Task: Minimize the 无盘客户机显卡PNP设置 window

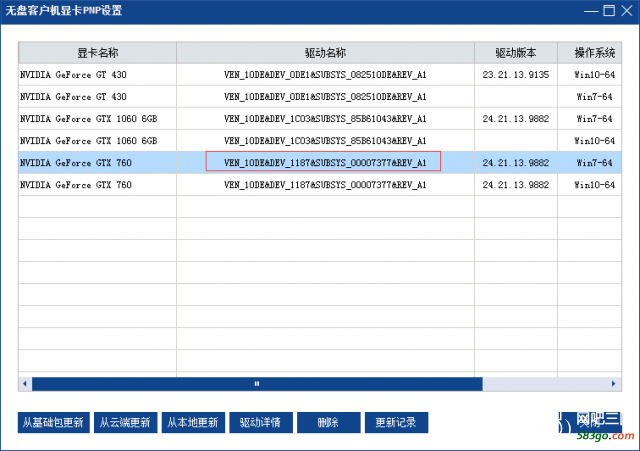Action: click(x=591, y=11)
